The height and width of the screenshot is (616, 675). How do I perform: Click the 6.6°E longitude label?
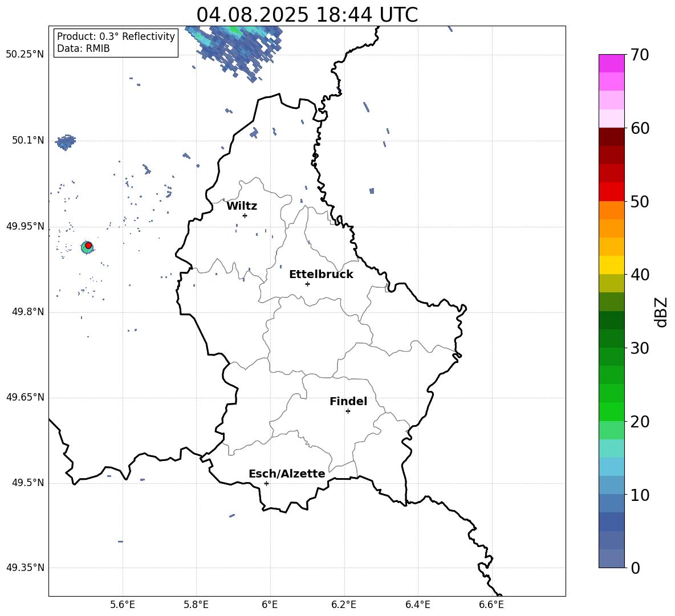point(491,605)
